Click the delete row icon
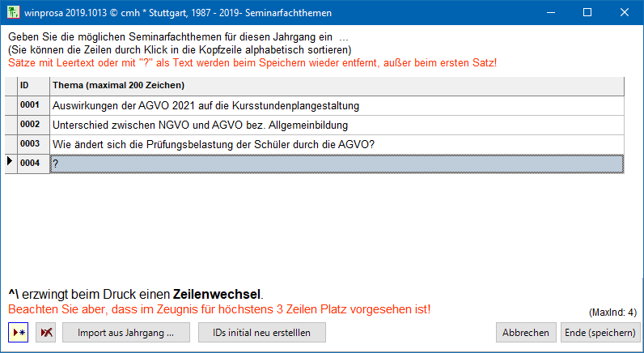The height and width of the screenshot is (353, 644). point(45,333)
